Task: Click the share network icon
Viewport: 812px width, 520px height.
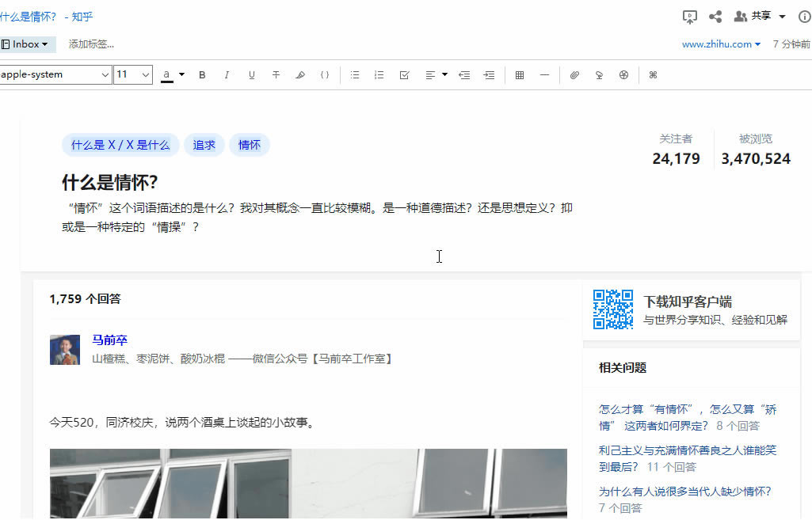Action: coord(715,17)
